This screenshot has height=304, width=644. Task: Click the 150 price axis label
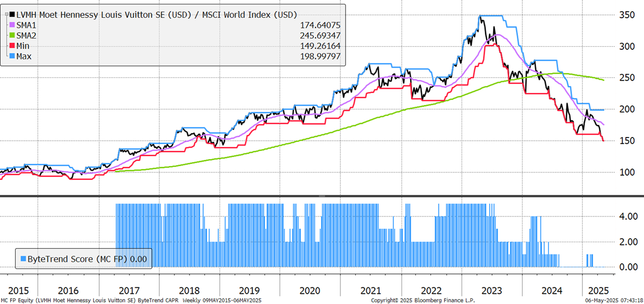click(626, 141)
